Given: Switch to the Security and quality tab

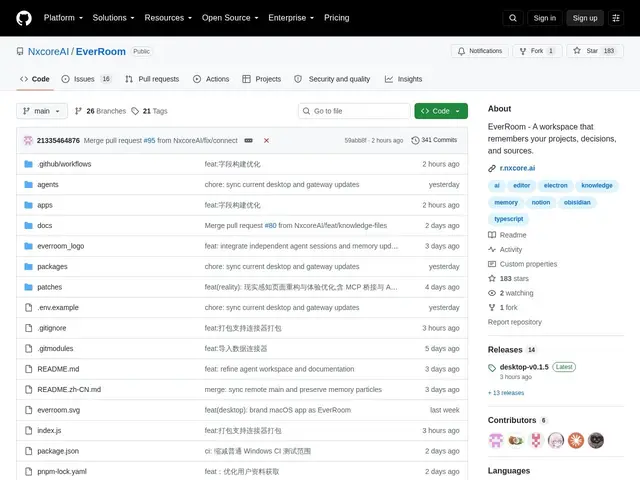Looking at the screenshot, I should [332, 79].
